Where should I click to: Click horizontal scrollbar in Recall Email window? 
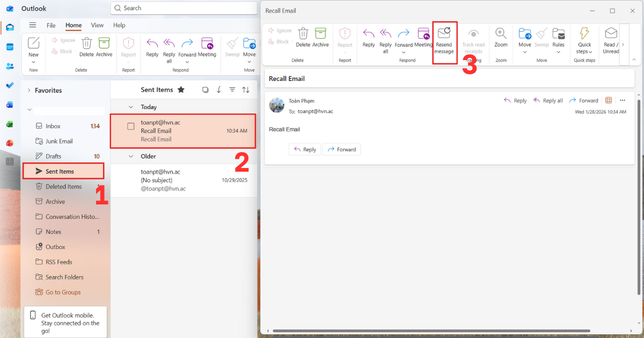pyautogui.click(x=431, y=331)
